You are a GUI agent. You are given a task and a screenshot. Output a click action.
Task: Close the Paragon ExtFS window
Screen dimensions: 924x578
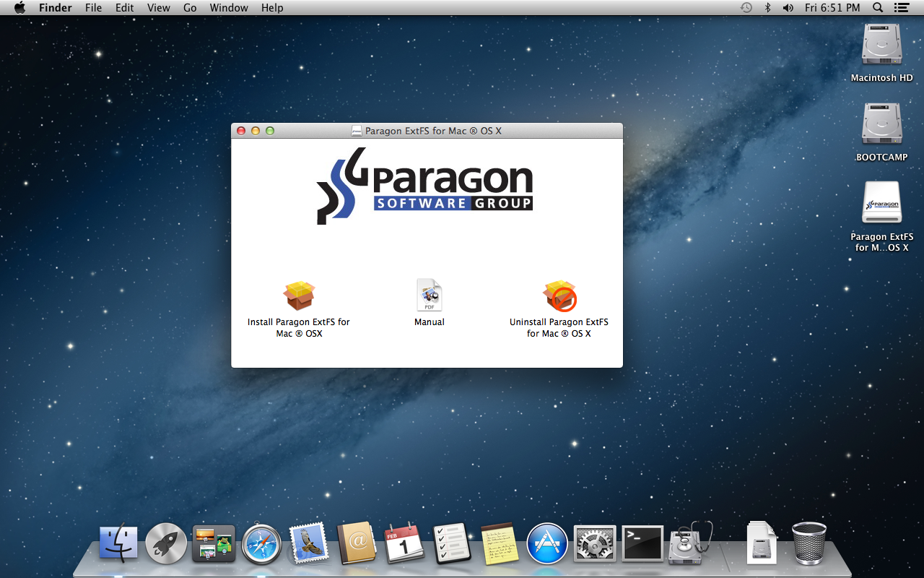coord(241,131)
